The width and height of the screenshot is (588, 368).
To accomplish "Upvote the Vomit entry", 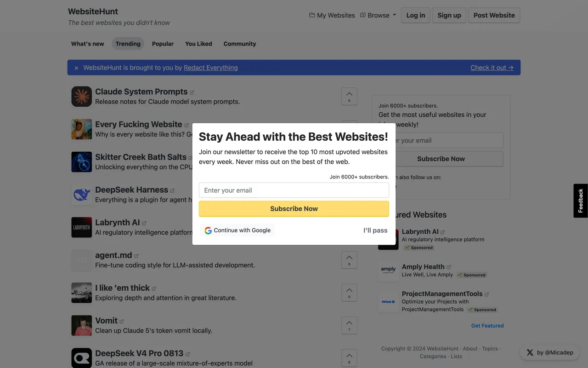I will 349,326.
